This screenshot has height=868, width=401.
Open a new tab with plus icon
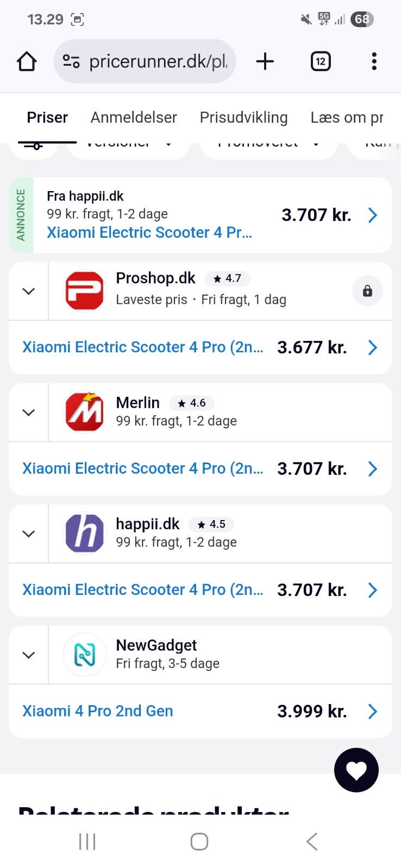point(265,61)
